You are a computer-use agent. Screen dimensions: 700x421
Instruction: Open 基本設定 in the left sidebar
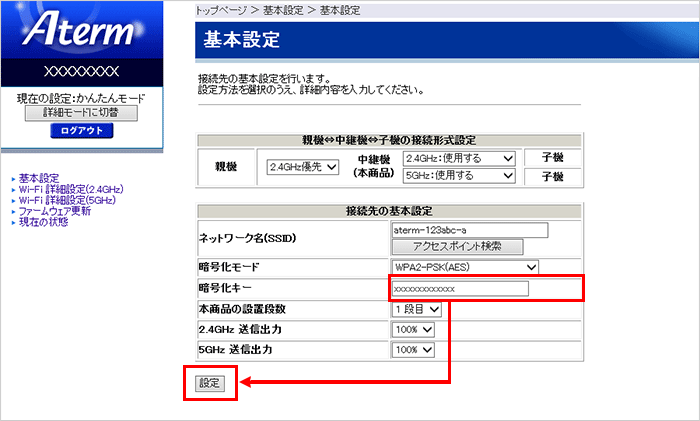39,178
